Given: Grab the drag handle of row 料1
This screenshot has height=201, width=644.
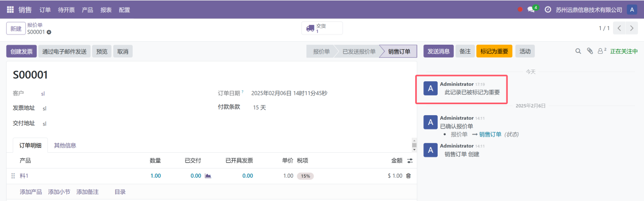Looking at the screenshot, I should [13, 176].
